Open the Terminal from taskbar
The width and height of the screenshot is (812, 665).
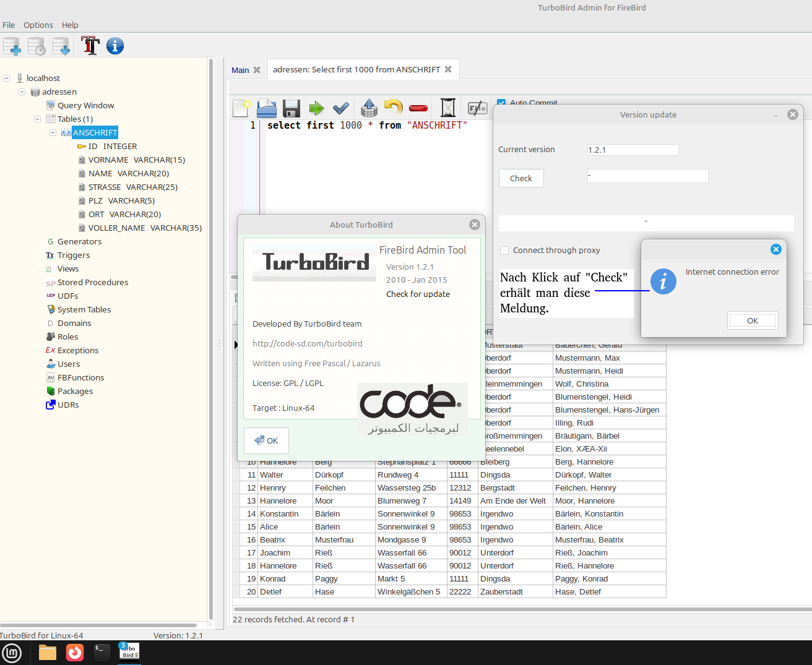click(x=101, y=652)
